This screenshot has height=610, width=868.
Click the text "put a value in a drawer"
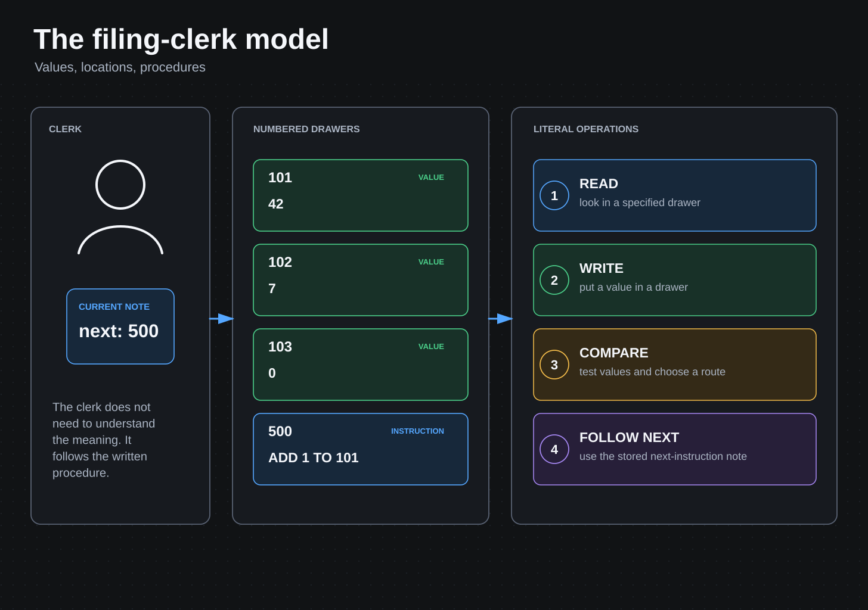point(634,287)
